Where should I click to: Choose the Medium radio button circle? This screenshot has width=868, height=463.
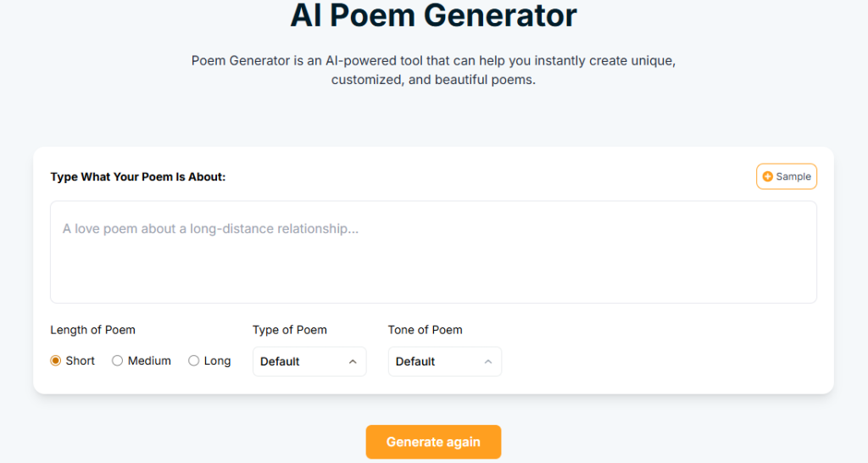pyautogui.click(x=118, y=360)
